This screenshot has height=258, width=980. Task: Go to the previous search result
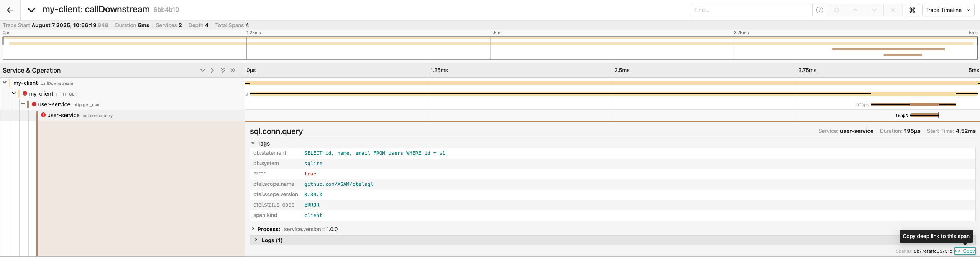pyautogui.click(x=855, y=10)
